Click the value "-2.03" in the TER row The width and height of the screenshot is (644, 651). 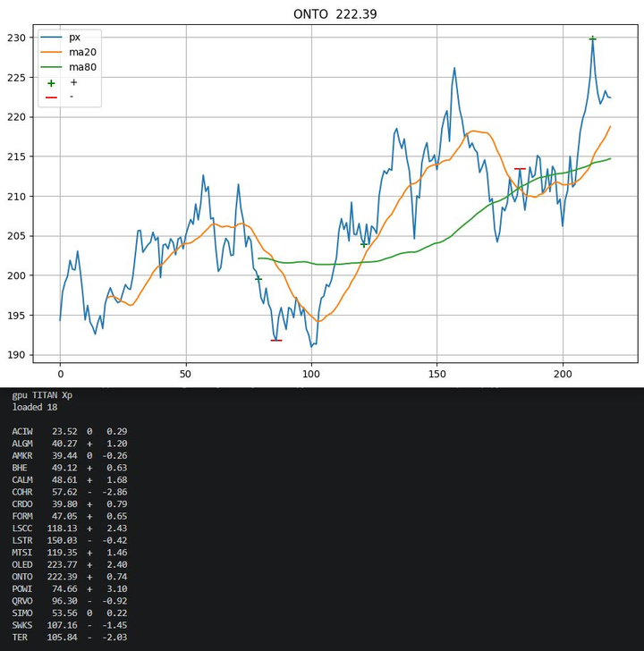[114, 638]
